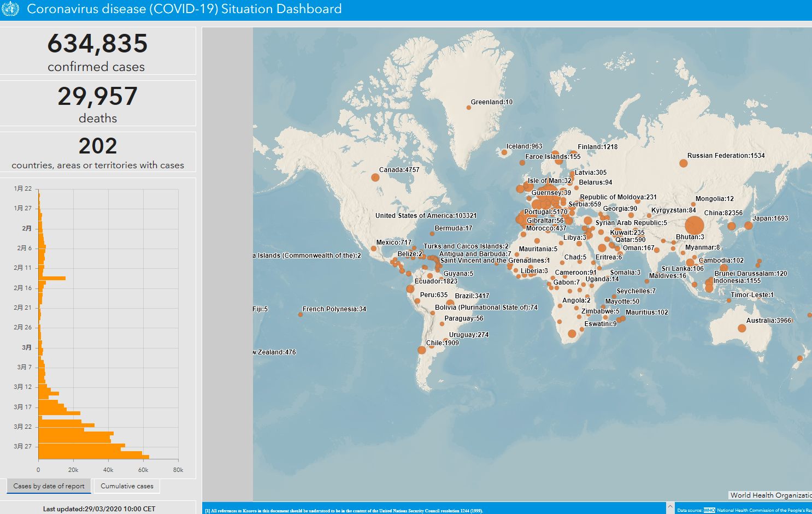This screenshot has height=514, width=812.
Task: Click the Australia:3966 label
Action: tap(768, 321)
